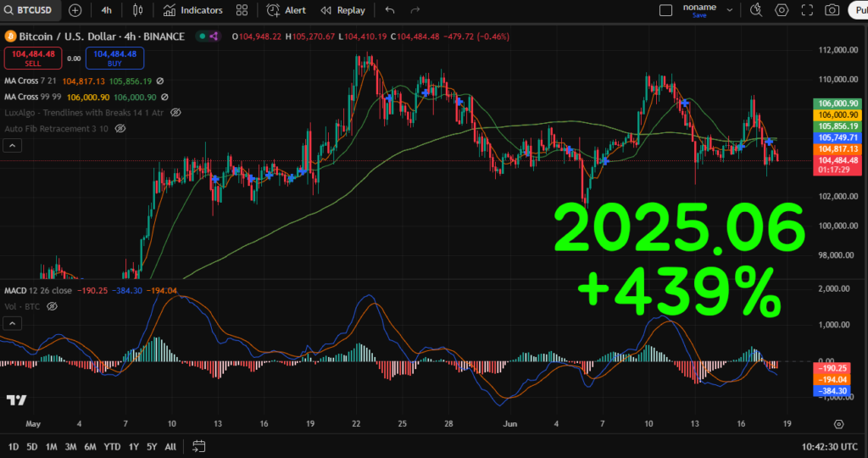Set range to 5D
The height and width of the screenshot is (458, 868).
coord(32,446)
